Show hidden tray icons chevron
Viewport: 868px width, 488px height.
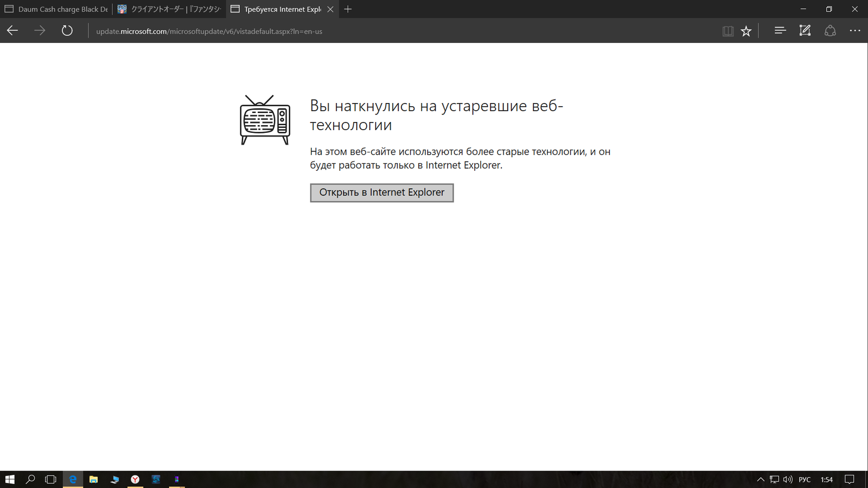[761, 479]
